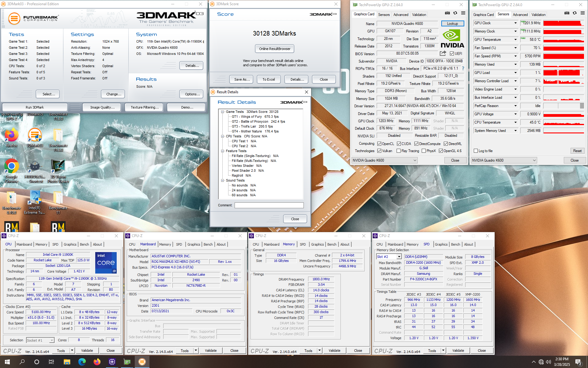Toggle UEFI checkbox in GPU-Z

tap(452, 53)
